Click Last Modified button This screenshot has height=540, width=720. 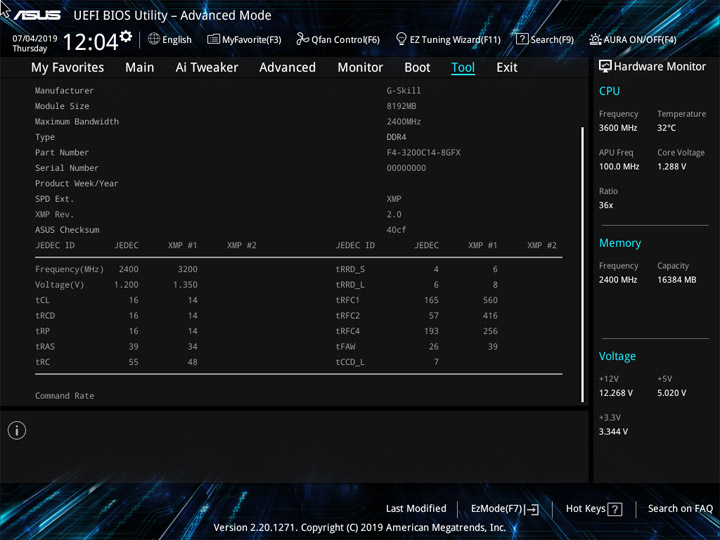(416, 508)
